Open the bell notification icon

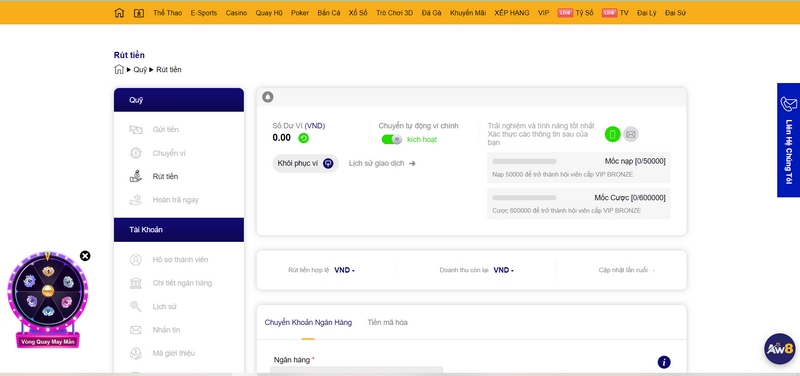(268, 97)
